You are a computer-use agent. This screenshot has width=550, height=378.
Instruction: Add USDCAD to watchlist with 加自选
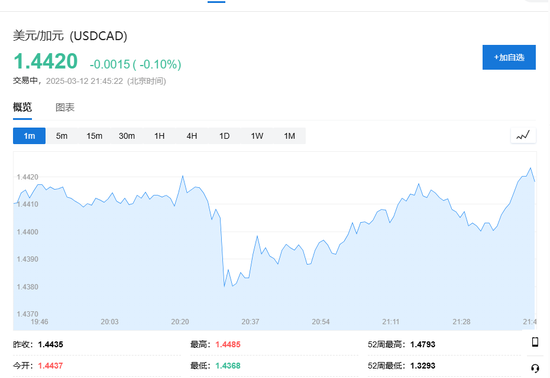pos(509,57)
